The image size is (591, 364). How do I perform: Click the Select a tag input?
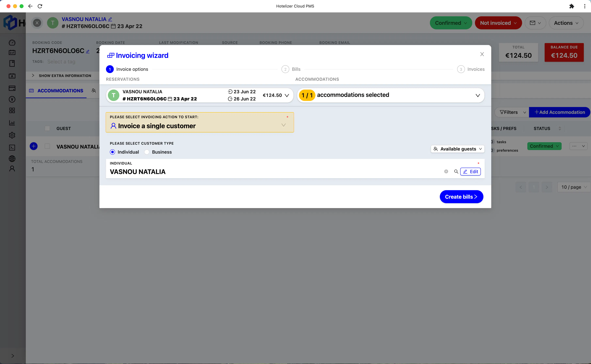coord(61,62)
